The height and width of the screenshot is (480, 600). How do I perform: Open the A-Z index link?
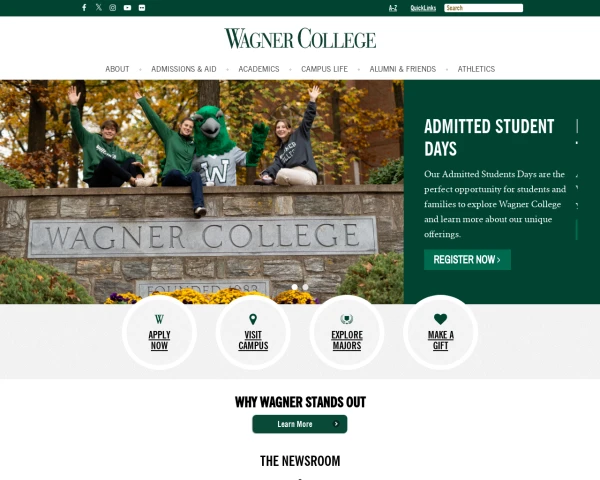pos(393,8)
